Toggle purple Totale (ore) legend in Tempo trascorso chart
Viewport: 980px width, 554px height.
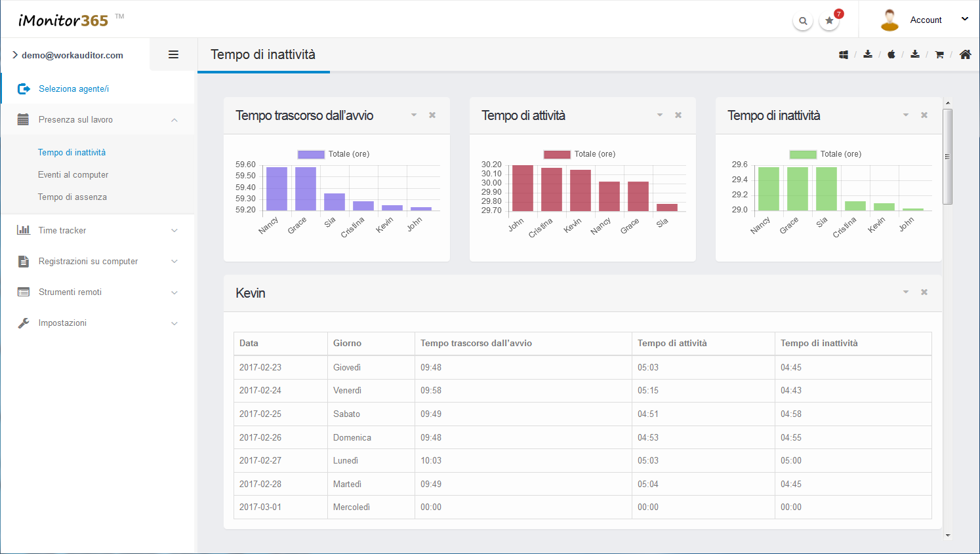pos(333,154)
